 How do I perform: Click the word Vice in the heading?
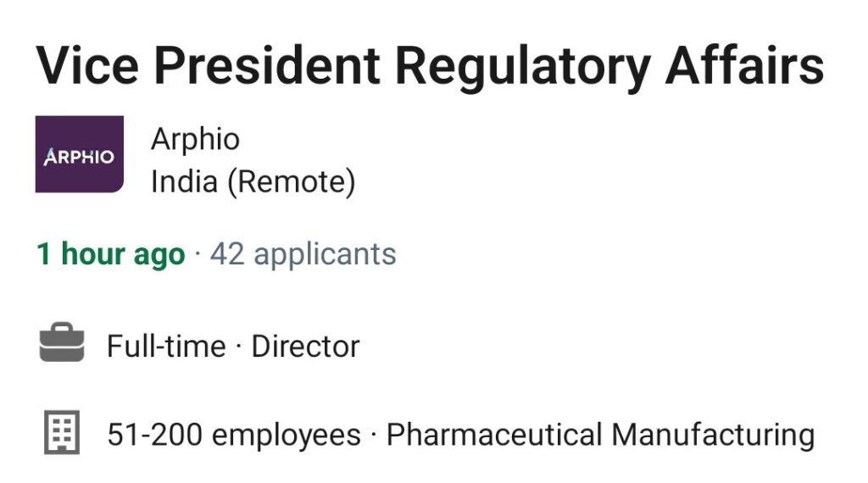point(87,65)
